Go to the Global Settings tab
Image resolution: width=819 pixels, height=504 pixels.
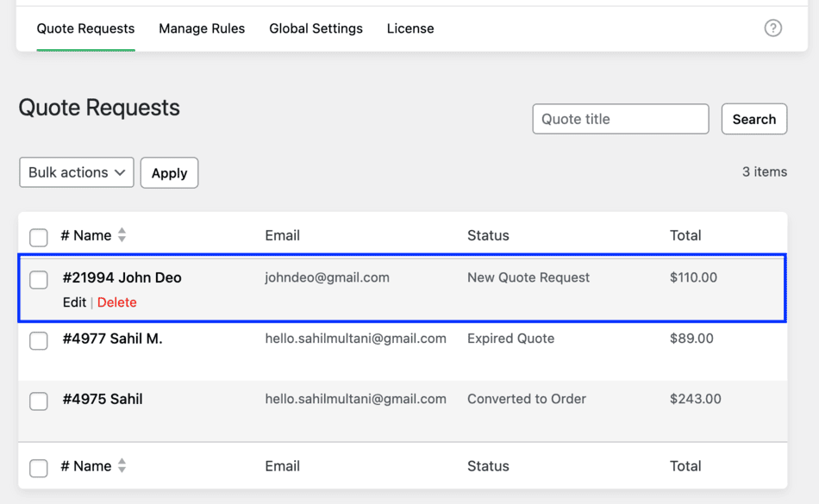[x=316, y=28]
